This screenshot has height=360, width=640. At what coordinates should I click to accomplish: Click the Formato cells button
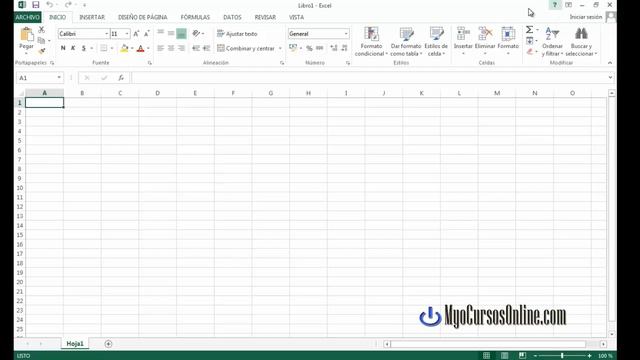tap(508, 42)
